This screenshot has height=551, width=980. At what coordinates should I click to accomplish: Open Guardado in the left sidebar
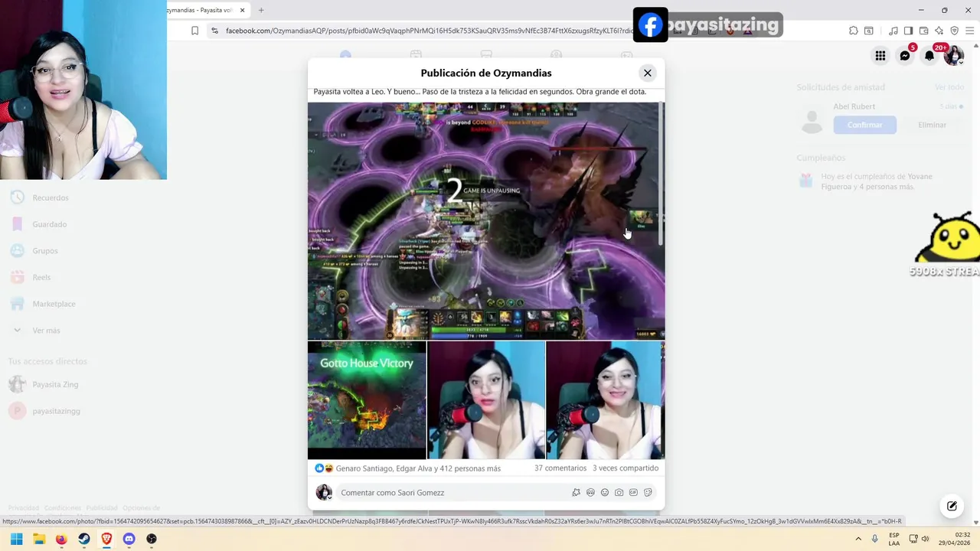tap(50, 224)
